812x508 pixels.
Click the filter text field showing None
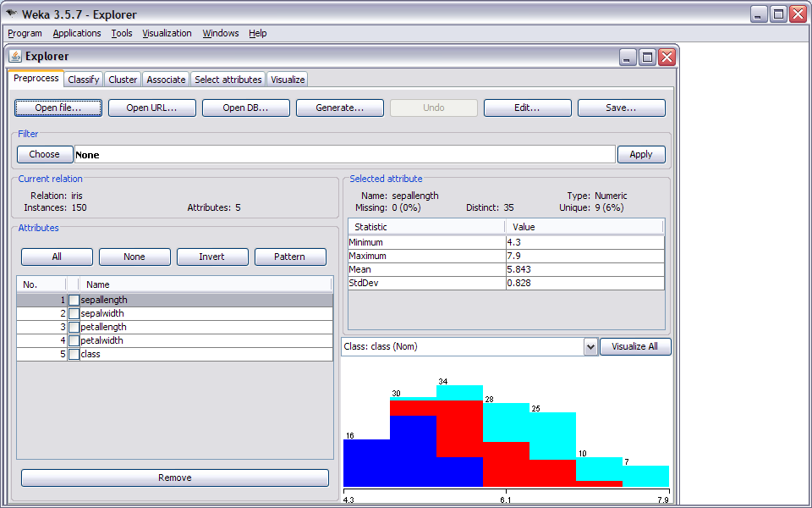[345, 154]
